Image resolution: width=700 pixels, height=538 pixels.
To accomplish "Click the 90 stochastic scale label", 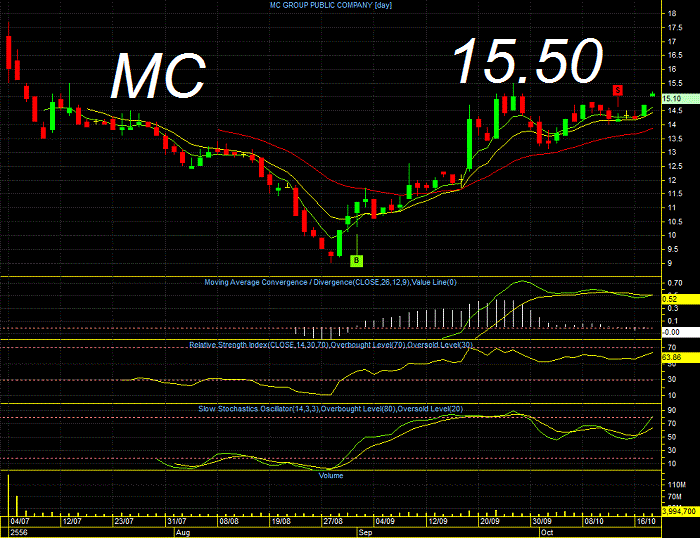I will pos(672,410).
